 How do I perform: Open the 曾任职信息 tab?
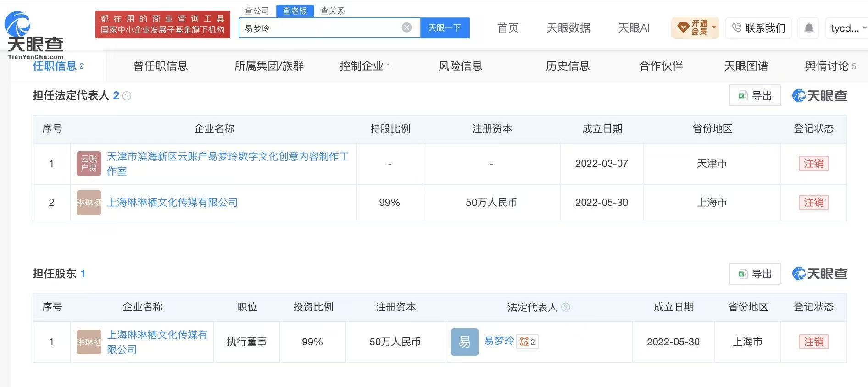(161, 66)
